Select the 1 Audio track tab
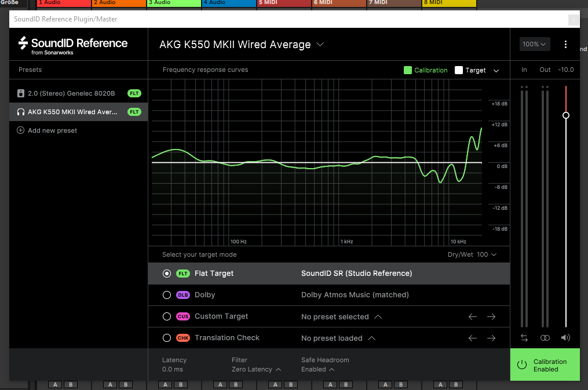The height and width of the screenshot is (390, 588). (64, 3)
